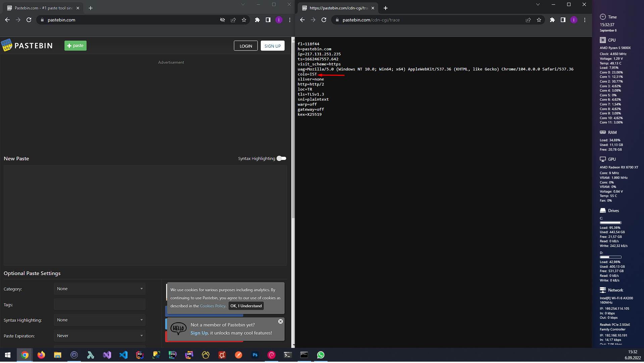Open File Explorer from the taskbar
644x363 pixels.
pyautogui.click(x=58, y=355)
